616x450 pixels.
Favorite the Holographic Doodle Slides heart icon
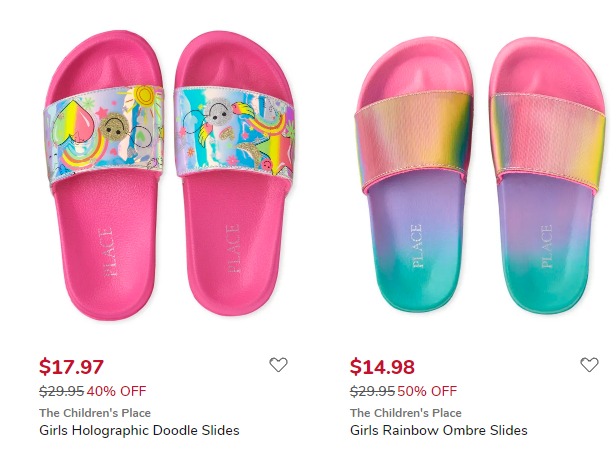point(278,365)
